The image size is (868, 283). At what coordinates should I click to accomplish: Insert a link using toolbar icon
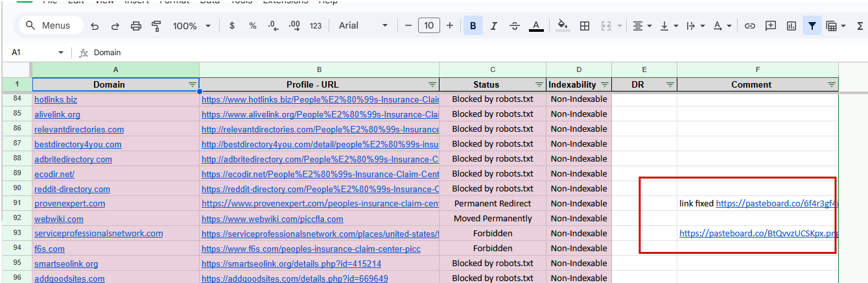tap(750, 26)
